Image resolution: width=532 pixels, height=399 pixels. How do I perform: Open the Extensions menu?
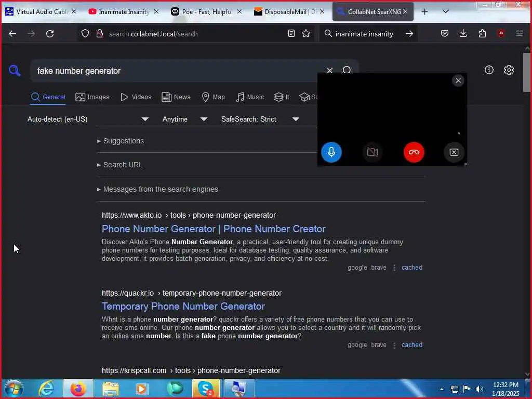tap(482, 33)
